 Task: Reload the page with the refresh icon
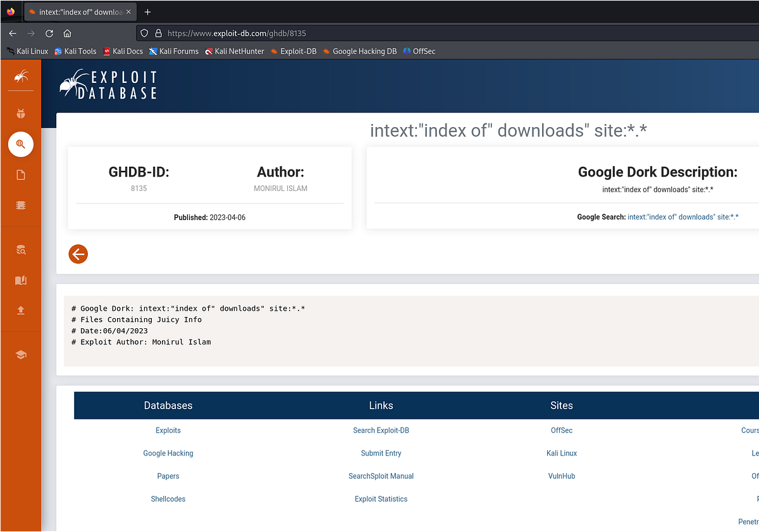pyautogui.click(x=49, y=33)
